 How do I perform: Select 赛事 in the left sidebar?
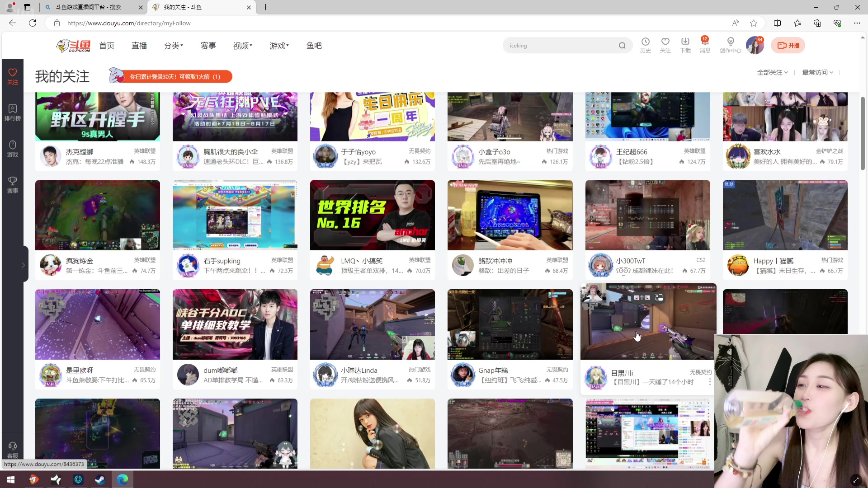pyautogui.click(x=13, y=185)
